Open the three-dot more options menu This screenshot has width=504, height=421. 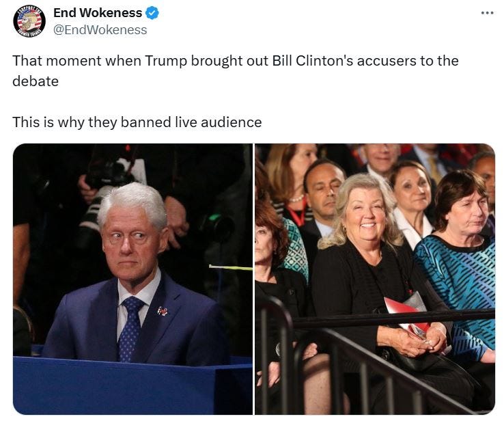pos(488,13)
